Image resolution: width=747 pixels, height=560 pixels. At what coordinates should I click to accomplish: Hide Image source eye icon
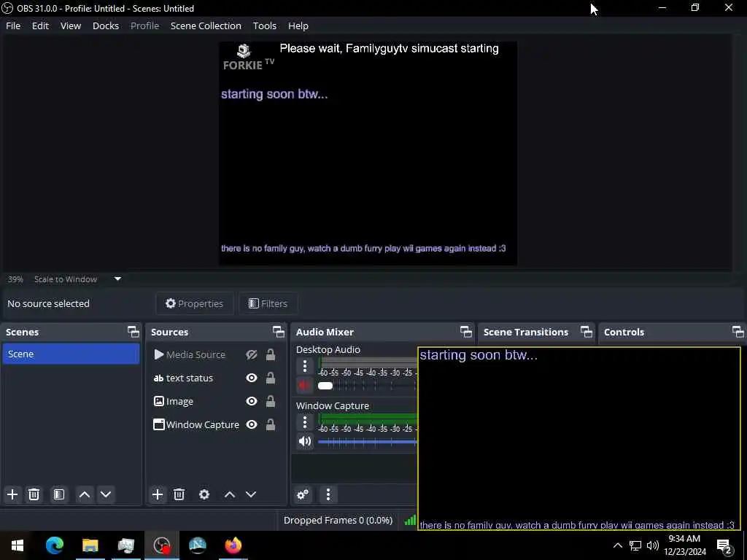[252, 402]
